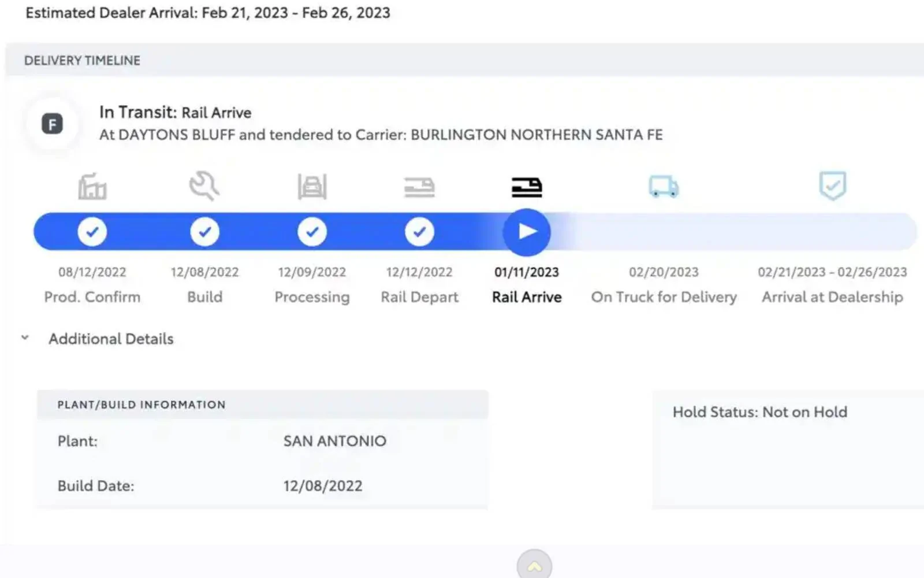
Task: Click the Rail Arrive train icon
Action: pyautogui.click(x=526, y=187)
